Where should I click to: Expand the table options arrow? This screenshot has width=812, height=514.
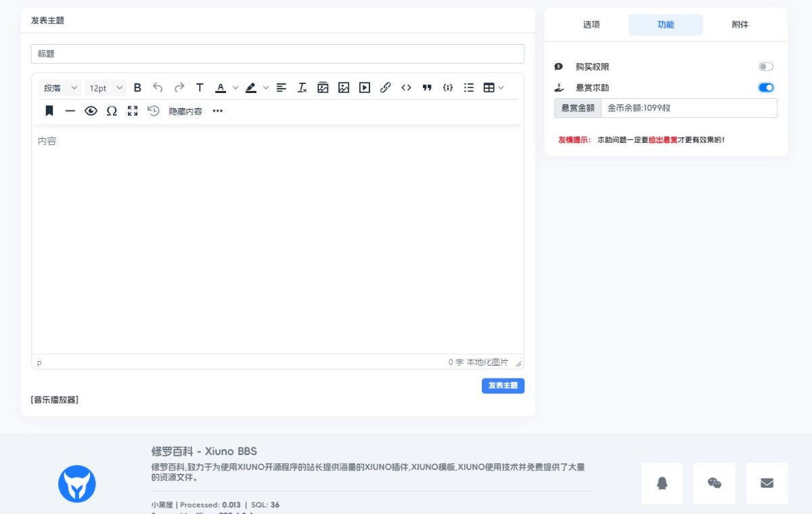(x=501, y=87)
